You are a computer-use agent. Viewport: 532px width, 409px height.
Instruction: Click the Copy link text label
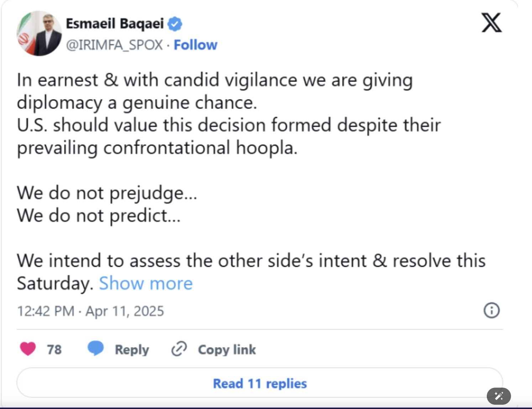click(x=227, y=350)
